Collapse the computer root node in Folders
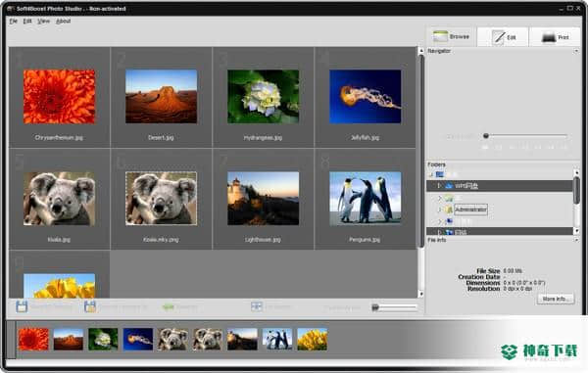This screenshot has width=588, height=373. pyautogui.click(x=430, y=174)
